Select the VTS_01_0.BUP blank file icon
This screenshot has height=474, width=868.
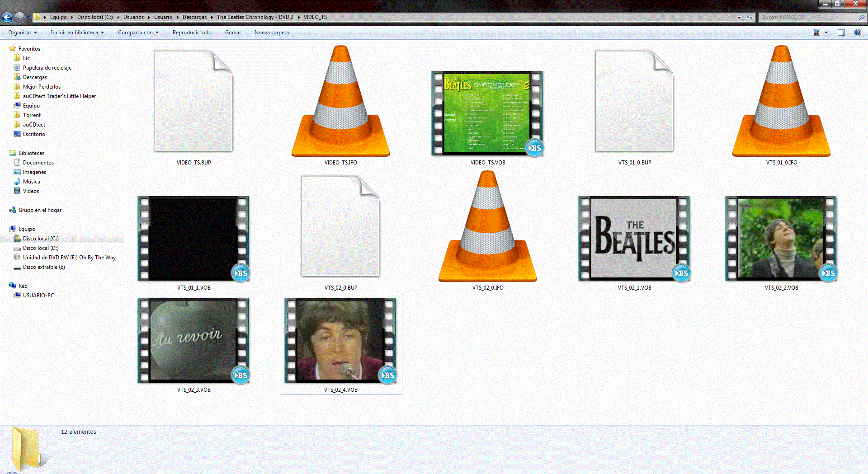point(634,101)
